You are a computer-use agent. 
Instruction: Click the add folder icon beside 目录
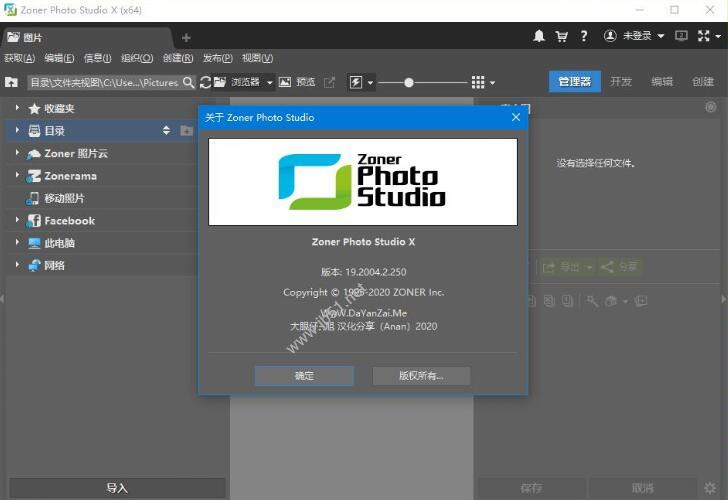(x=187, y=130)
